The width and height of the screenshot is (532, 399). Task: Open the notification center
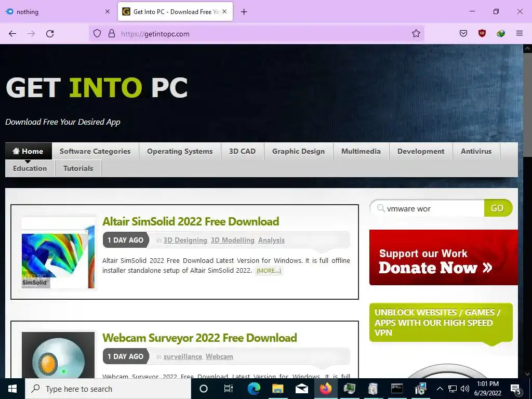pyautogui.click(x=515, y=389)
